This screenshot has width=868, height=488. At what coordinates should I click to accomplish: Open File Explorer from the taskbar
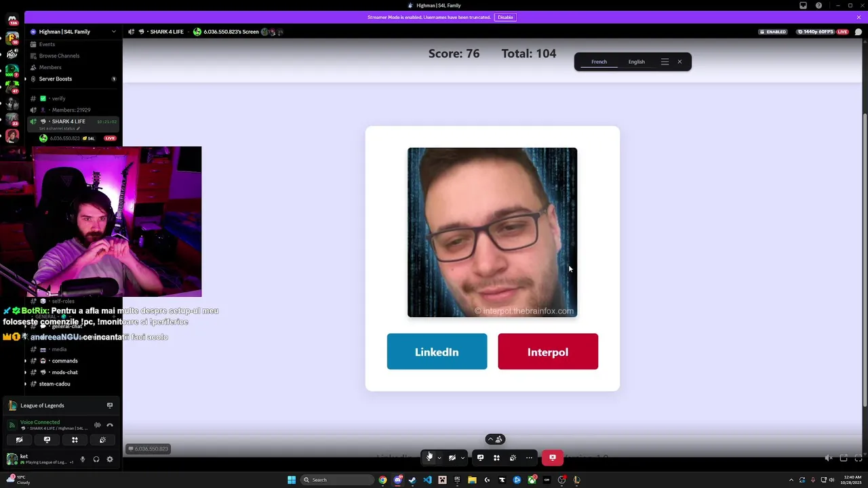click(472, 480)
